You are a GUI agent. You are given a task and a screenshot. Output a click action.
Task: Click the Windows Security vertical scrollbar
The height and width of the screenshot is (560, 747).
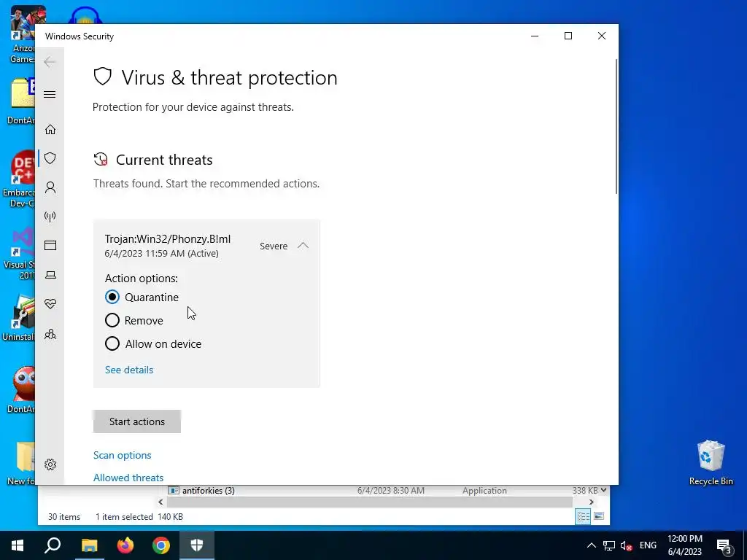click(616, 126)
